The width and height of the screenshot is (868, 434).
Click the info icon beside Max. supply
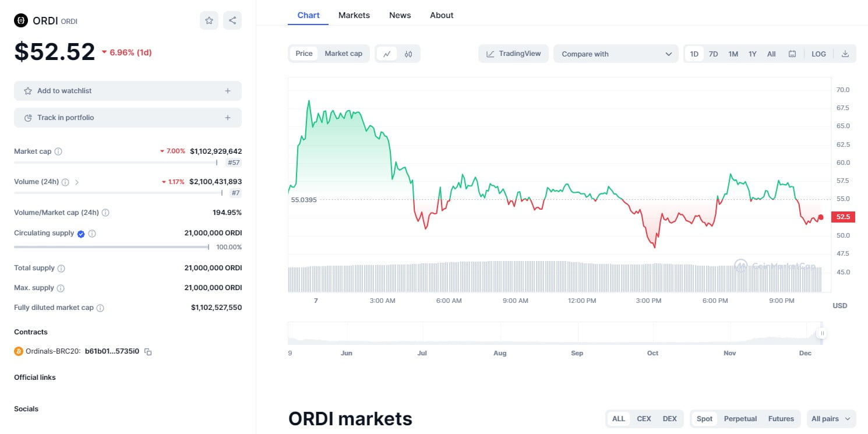pyautogui.click(x=61, y=288)
